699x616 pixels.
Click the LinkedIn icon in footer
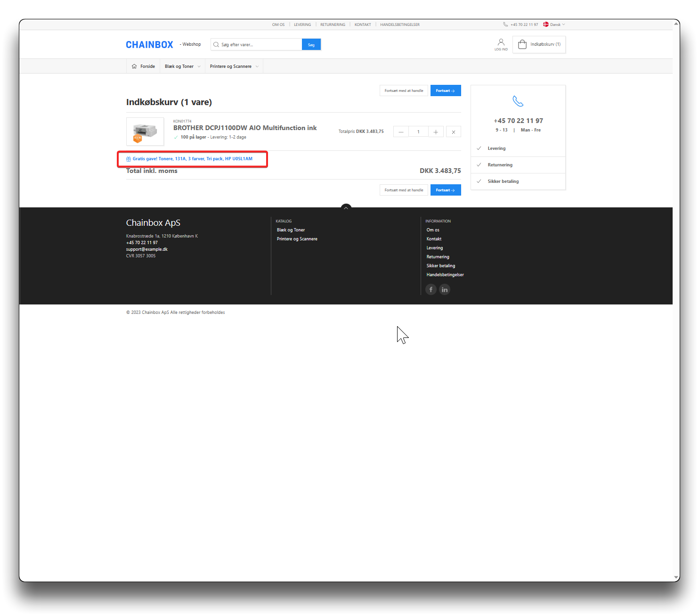[444, 289]
